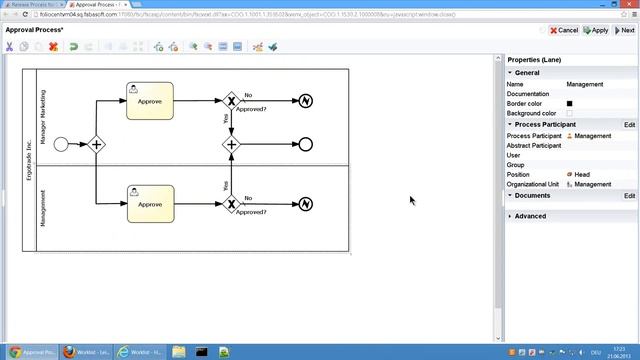
Task: Click the green Undo arrow icon
Action: [x=73, y=47]
